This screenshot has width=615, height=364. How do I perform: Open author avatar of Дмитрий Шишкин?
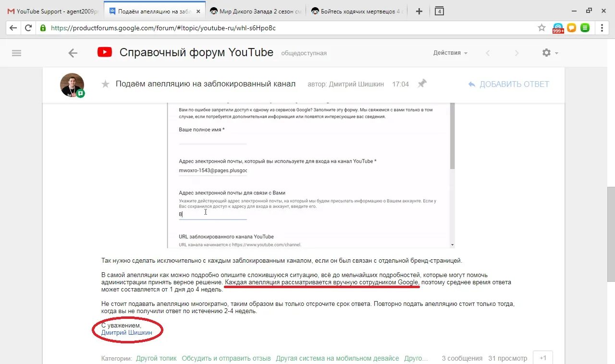[72, 85]
